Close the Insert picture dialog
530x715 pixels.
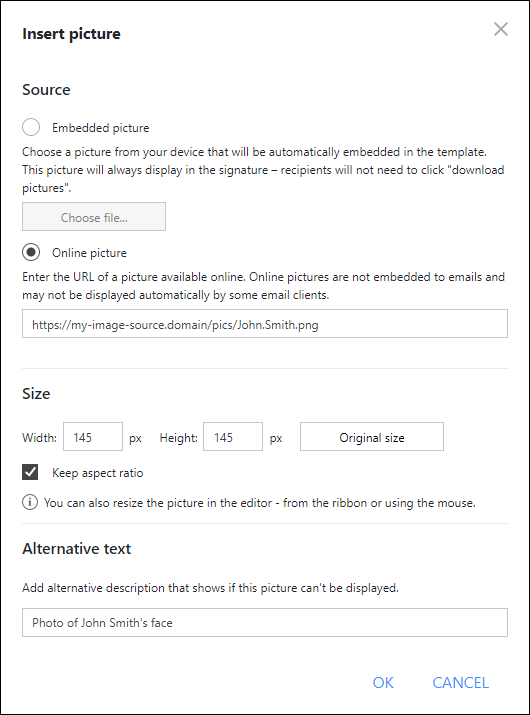(501, 29)
